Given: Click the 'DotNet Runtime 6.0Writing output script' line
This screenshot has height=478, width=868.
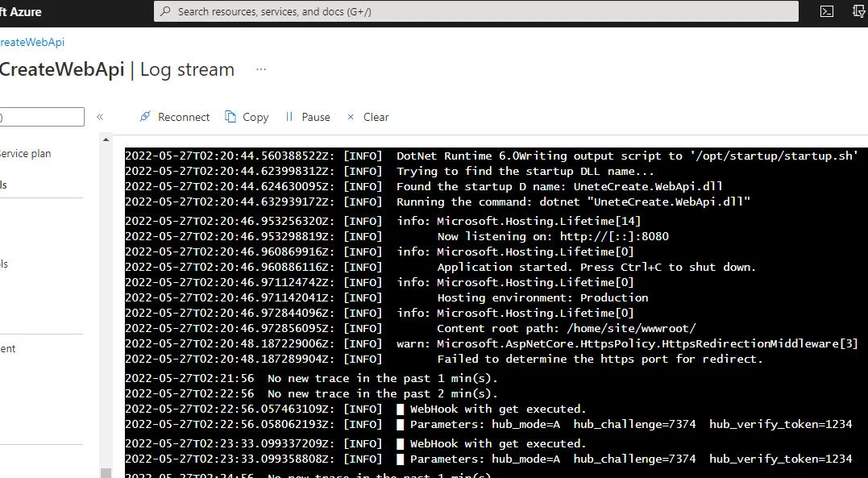Looking at the screenshot, I should pos(492,156).
